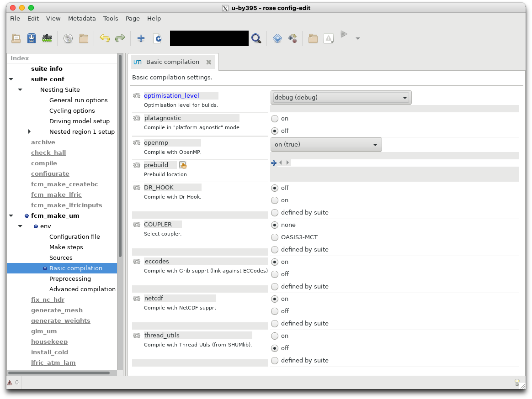Click the Redo arrow icon
This screenshot has height=399, width=532.
point(120,39)
